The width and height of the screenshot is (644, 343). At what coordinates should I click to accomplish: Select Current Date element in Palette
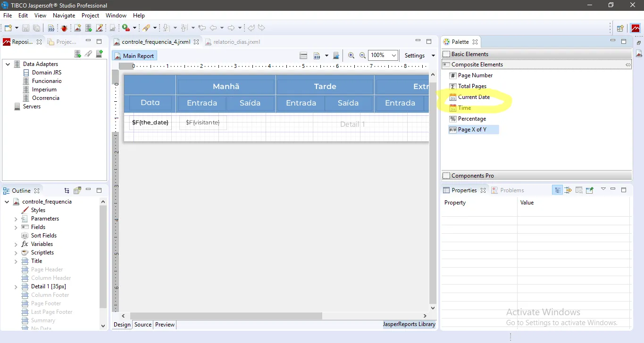pyautogui.click(x=474, y=97)
